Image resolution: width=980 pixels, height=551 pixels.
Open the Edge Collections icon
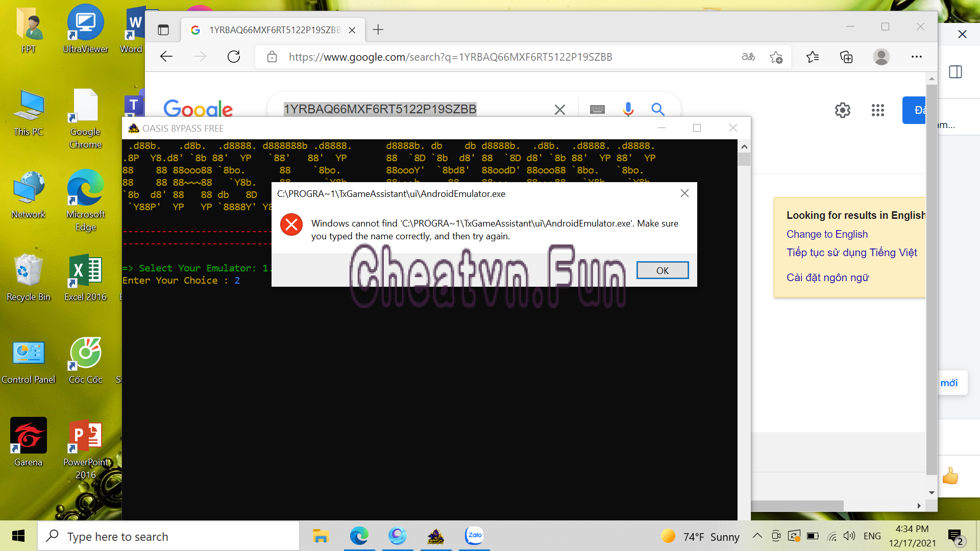(846, 57)
